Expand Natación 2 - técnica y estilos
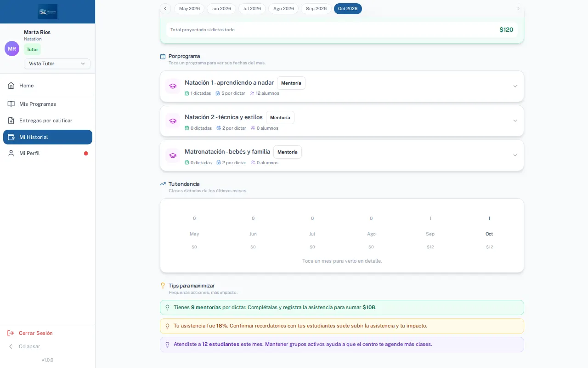The image size is (588, 368). [342, 121]
